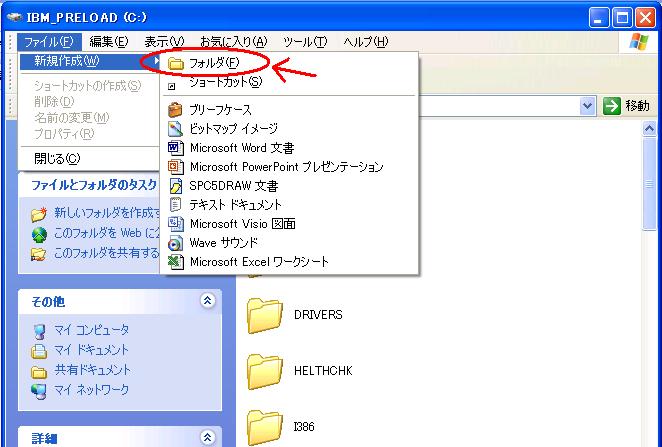Select the DRIVERS folder icon
The height and width of the screenshot is (447, 662).
pyautogui.click(x=266, y=315)
